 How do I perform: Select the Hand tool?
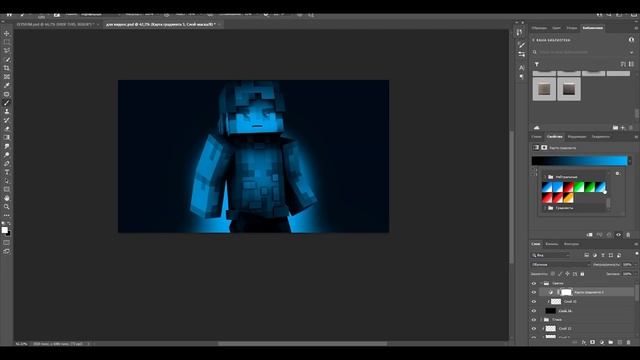[7, 198]
